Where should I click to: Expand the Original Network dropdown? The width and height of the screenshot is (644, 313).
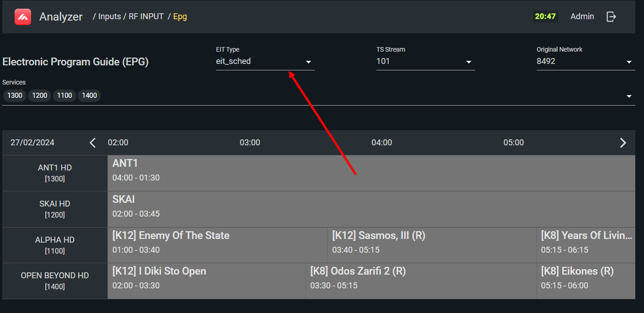585,62
